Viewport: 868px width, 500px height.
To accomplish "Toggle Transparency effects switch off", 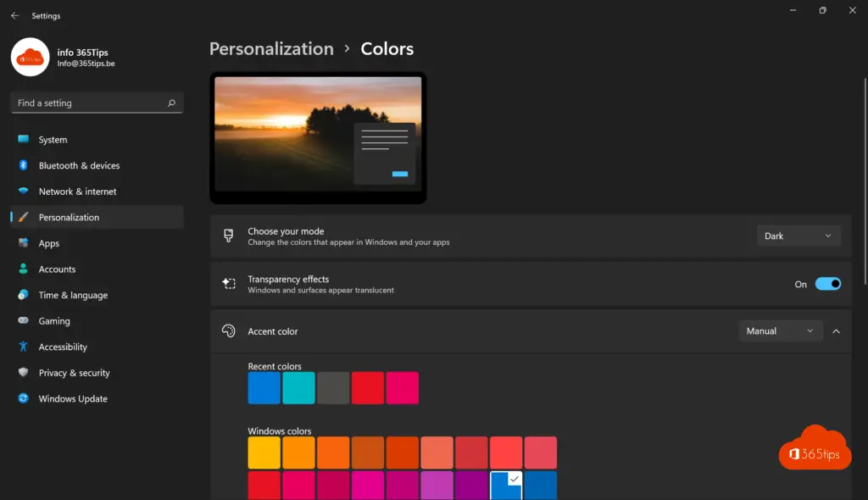I will click(x=827, y=284).
